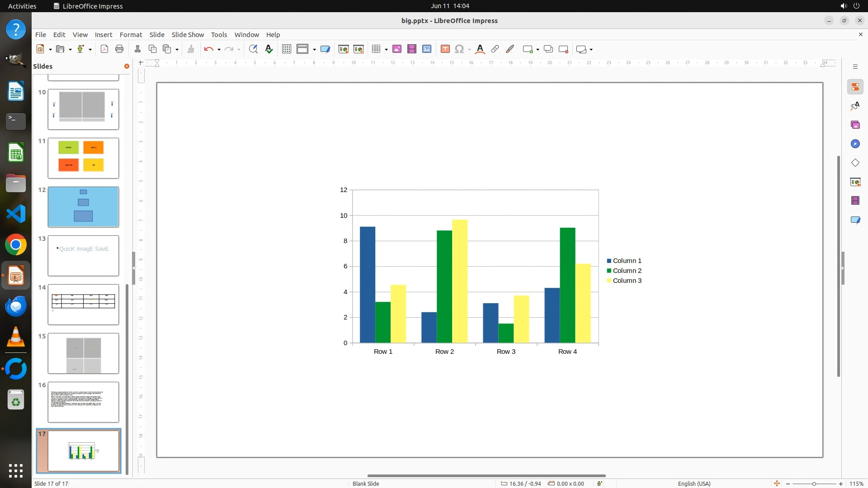The width and height of the screenshot is (868, 488).
Task: Click the Insert Image icon
Action: [396, 49]
